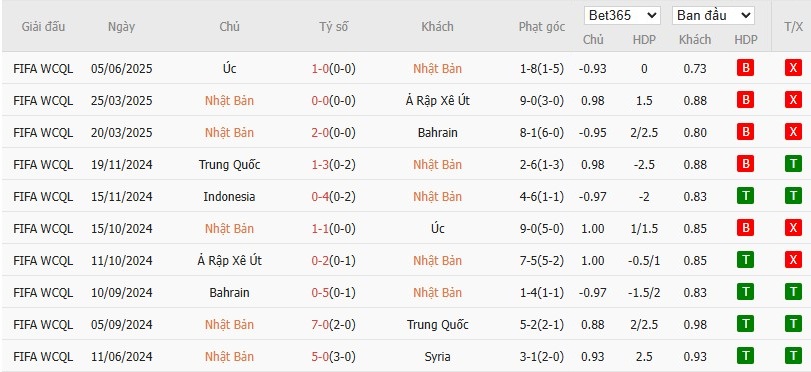Open the Ban đầu odds type dropdown
This screenshot has height=372, width=811.
coord(713,16)
